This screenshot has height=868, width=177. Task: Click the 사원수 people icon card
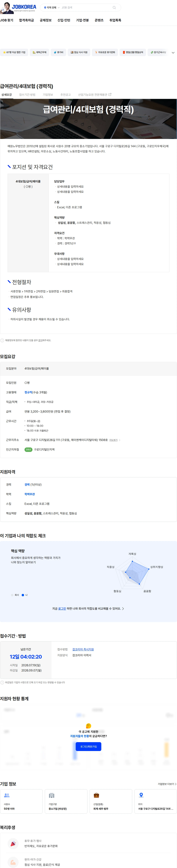point(21,801)
